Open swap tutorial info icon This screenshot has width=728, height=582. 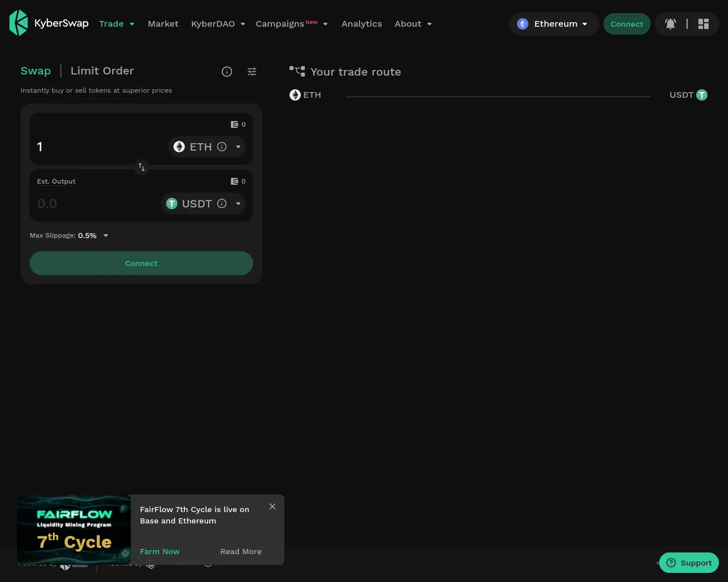click(227, 72)
